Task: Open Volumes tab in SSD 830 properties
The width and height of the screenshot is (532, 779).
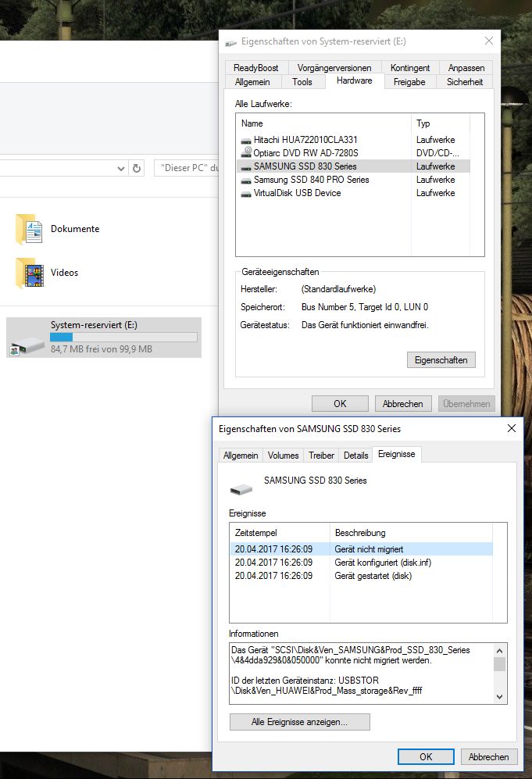Action: (283, 456)
